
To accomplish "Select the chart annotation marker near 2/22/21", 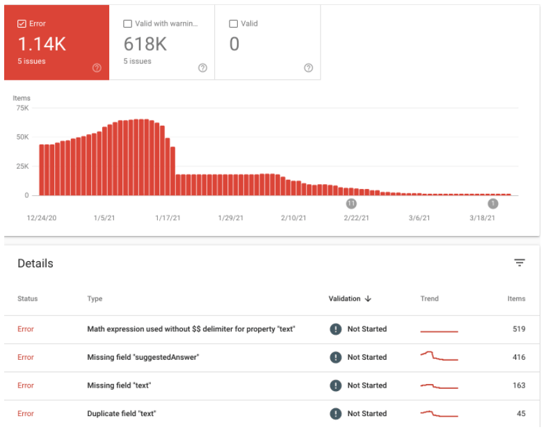I will click(x=351, y=204).
